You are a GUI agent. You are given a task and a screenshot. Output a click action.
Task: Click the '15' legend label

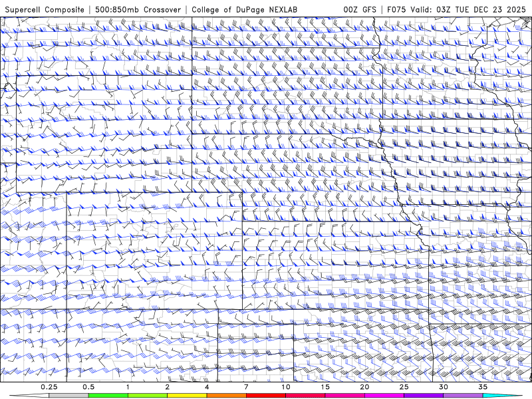tap(325, 387)
